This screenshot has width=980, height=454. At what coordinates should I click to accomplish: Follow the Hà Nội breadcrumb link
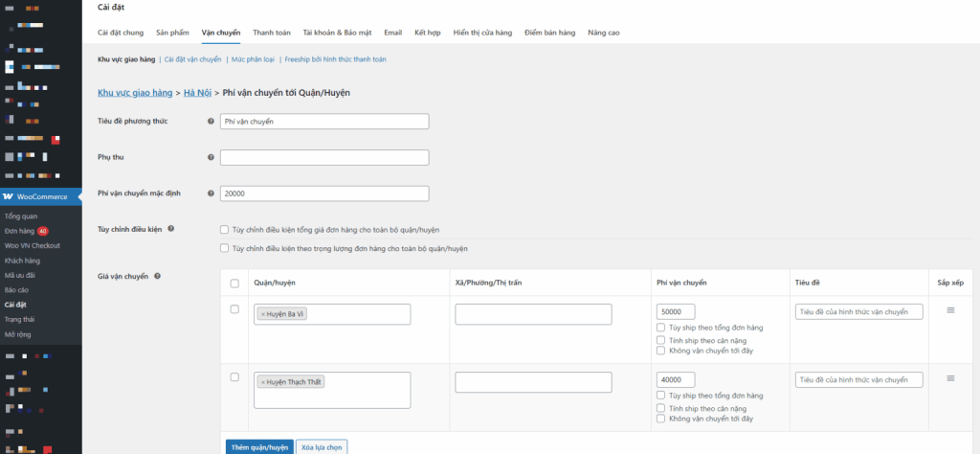198,93
